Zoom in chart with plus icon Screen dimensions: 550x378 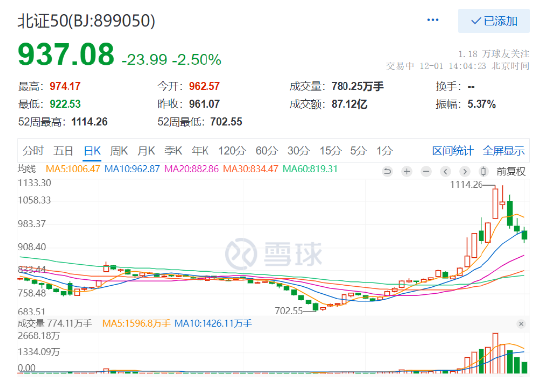pyautogui.click(x=407, y=171)
